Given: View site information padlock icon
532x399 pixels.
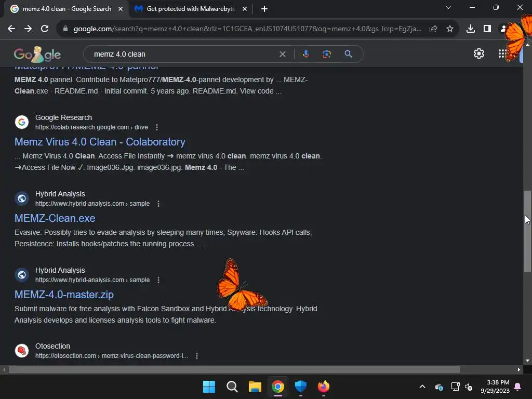Looking at the screenshot, I should click(x=65, y=29).
